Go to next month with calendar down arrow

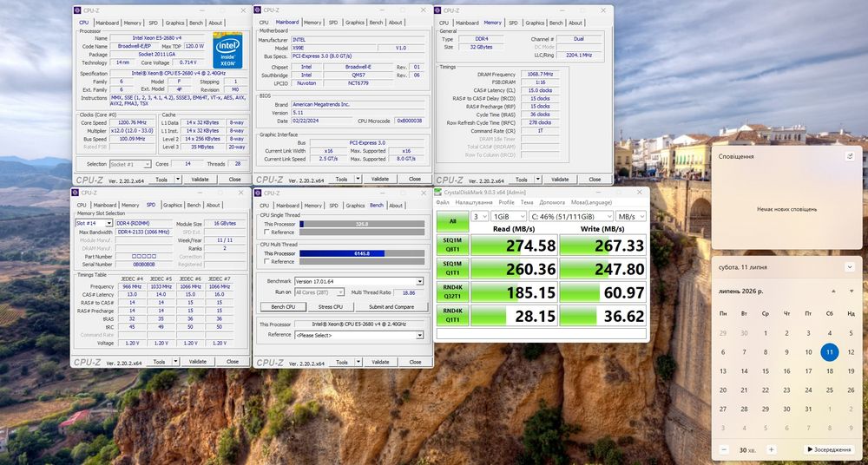pyautogui.click(x=852, y=291)
